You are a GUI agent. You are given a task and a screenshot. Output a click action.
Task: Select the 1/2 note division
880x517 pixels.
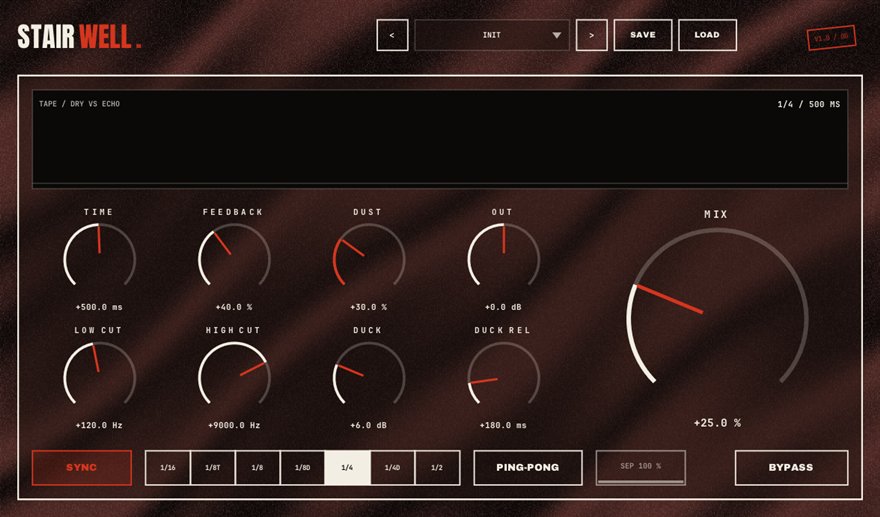pyautogui.click(x=437, y=468)
